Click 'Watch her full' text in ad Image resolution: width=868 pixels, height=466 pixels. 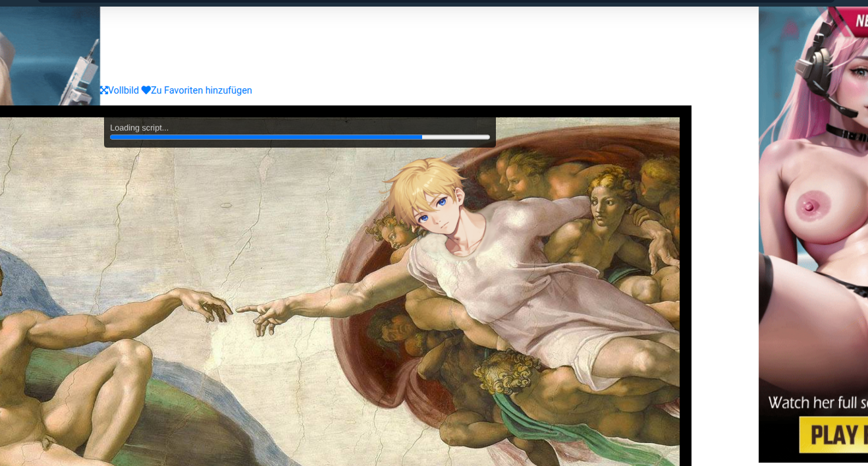tap(818, 402)
